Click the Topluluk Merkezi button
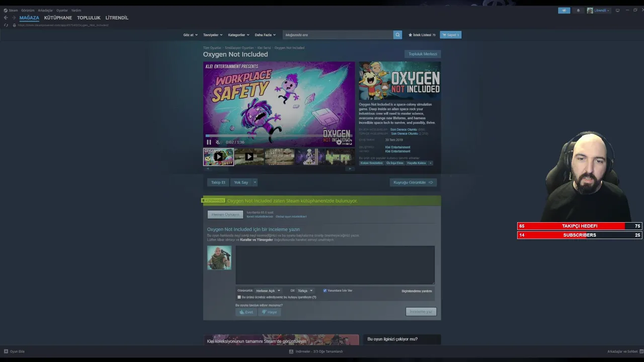The width and height of the screenshot is (644, 362). point(423,54)
